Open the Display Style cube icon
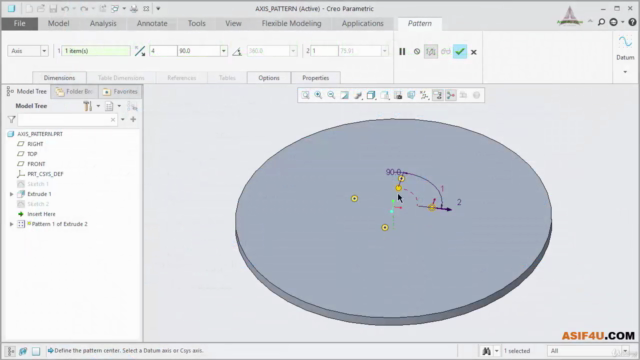Screen dimensions: 640x360 pos(371,95)
